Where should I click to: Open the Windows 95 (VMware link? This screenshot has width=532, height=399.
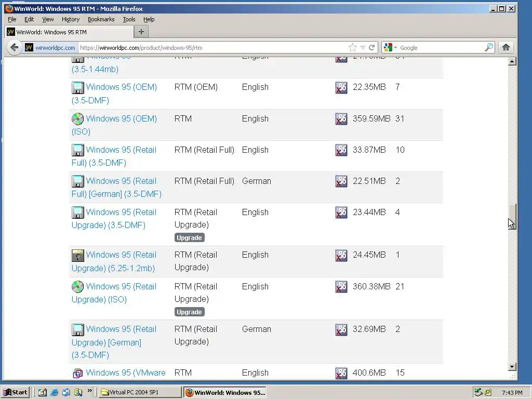click(126, 373)
